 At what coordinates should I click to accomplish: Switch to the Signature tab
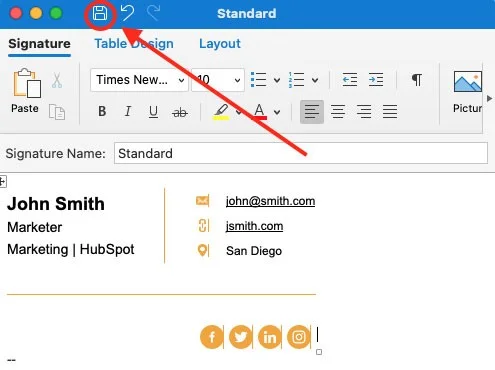(39, 44)
